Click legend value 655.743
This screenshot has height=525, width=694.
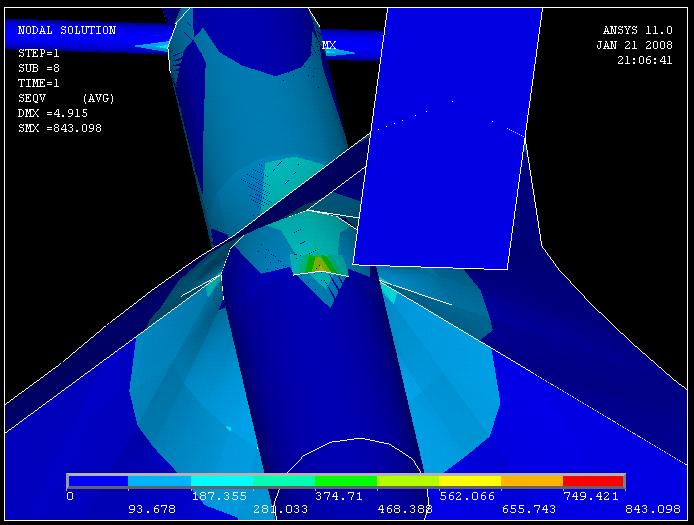click(x=529, y=510)
